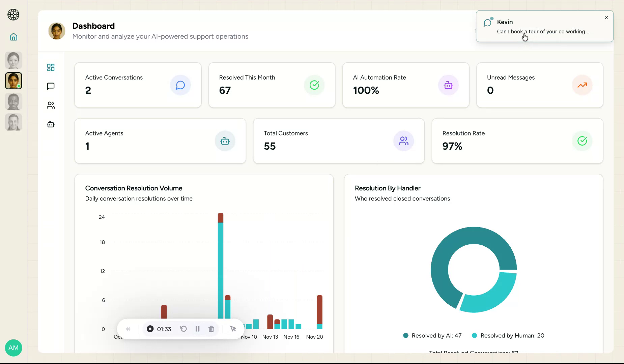Screen dimensions: 624x364
Task: Restart the recording timer
Action: click(183, 329)
